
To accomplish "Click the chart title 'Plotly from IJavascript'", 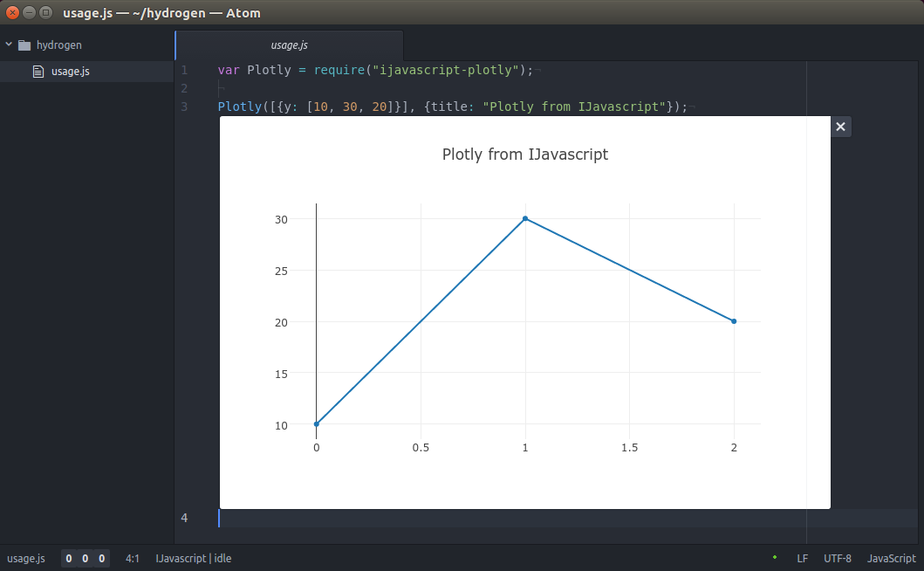I will click(x=525, y=155).
